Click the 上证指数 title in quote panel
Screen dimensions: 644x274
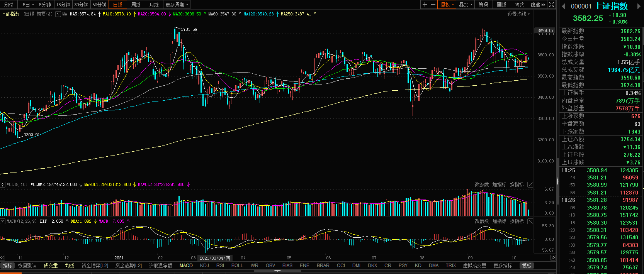pyautogui.click(x=611, y=6)
